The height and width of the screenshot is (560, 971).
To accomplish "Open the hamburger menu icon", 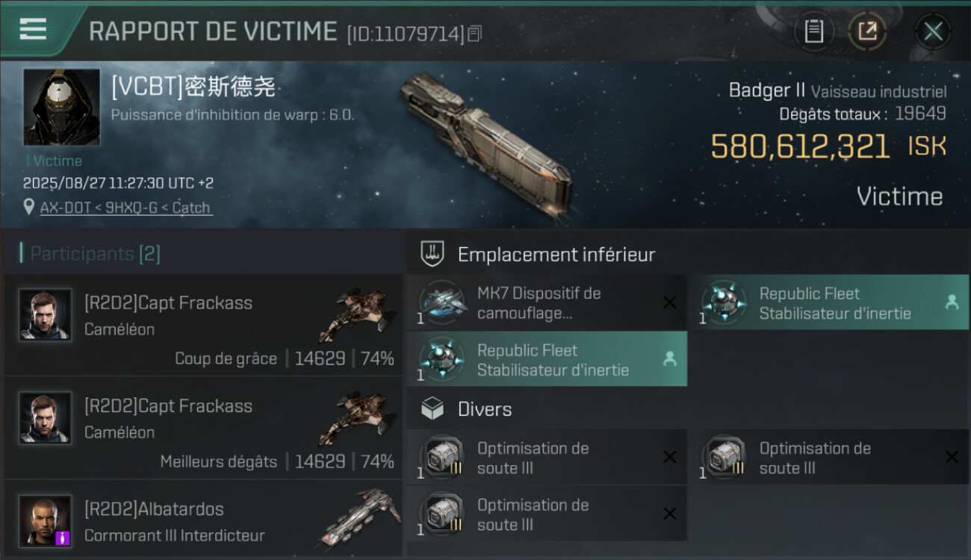I will 33,28.
